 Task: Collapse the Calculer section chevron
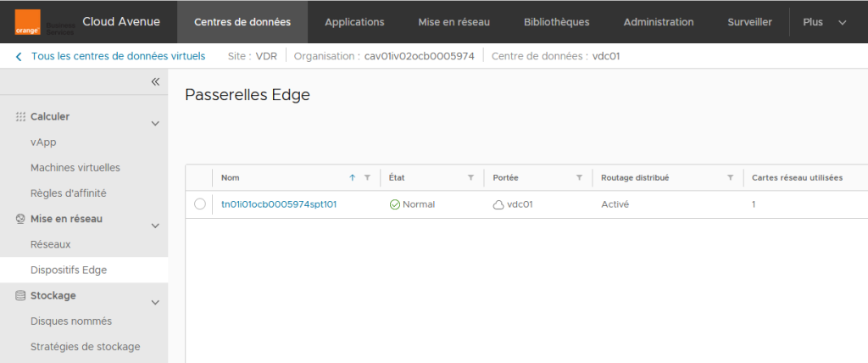coord(156,123)
